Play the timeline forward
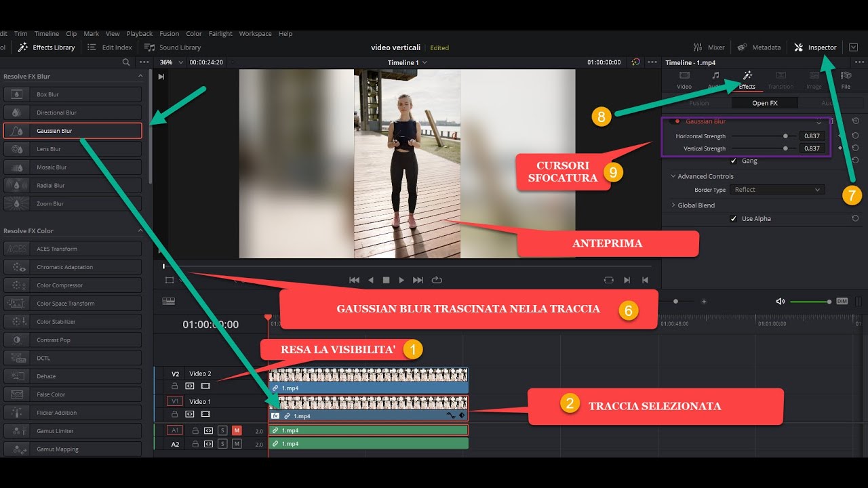 point(401,280)
